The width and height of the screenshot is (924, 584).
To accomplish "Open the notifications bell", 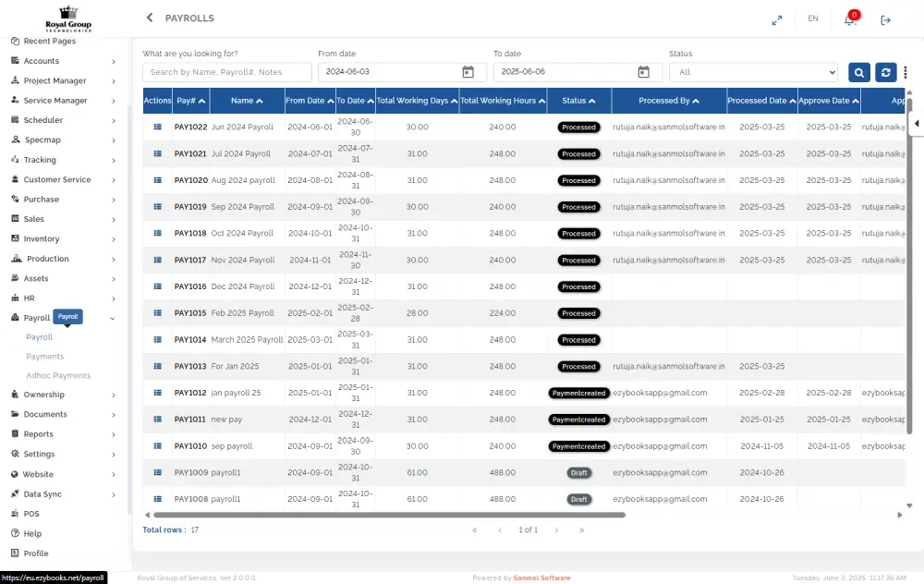I will (850, 19).
